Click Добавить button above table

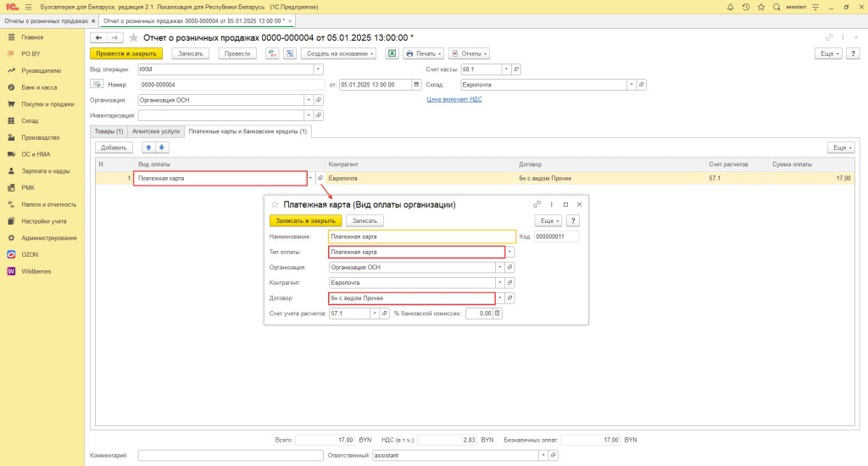pos(114,147)
